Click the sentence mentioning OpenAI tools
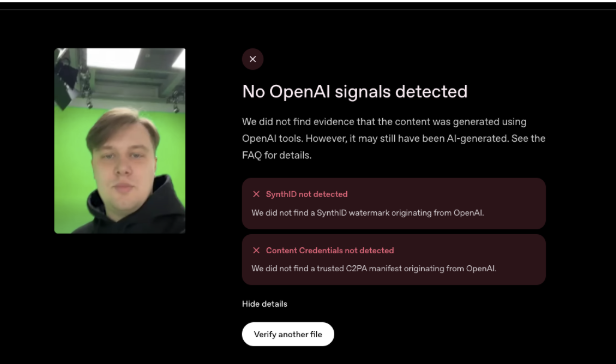Screen dimensions: 616x364 pyautogui.click(x=384, y=130)
